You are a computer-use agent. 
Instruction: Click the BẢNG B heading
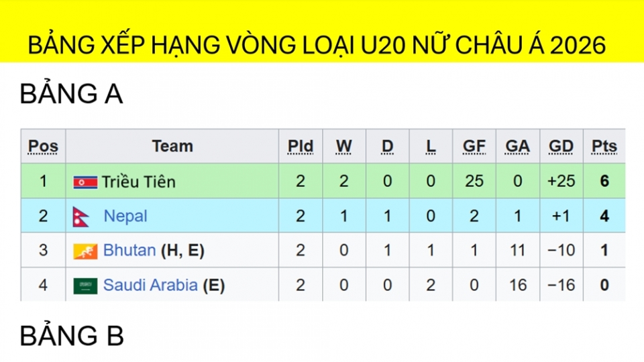coord(72,336)
